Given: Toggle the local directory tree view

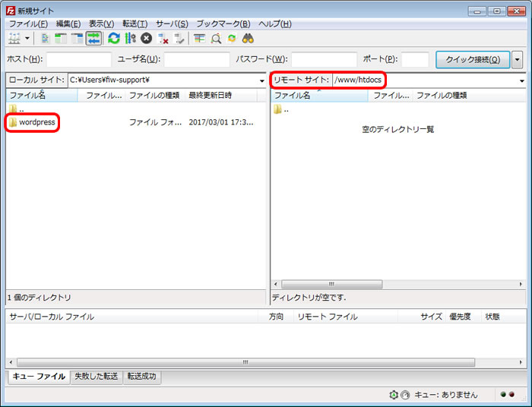Looking at the screenshot, I should point(61,38).
